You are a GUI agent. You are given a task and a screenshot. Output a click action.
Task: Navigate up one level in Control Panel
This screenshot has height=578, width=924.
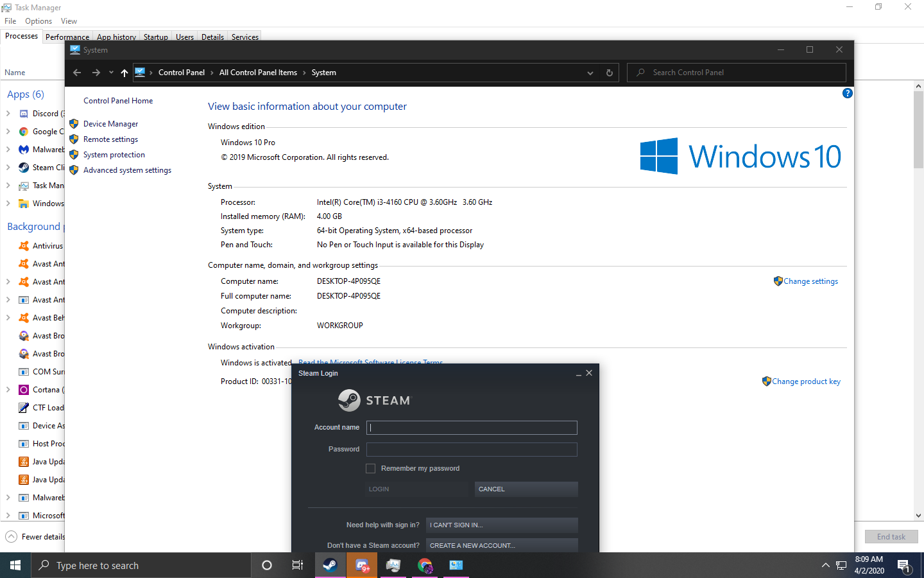[x=124, y=73]
